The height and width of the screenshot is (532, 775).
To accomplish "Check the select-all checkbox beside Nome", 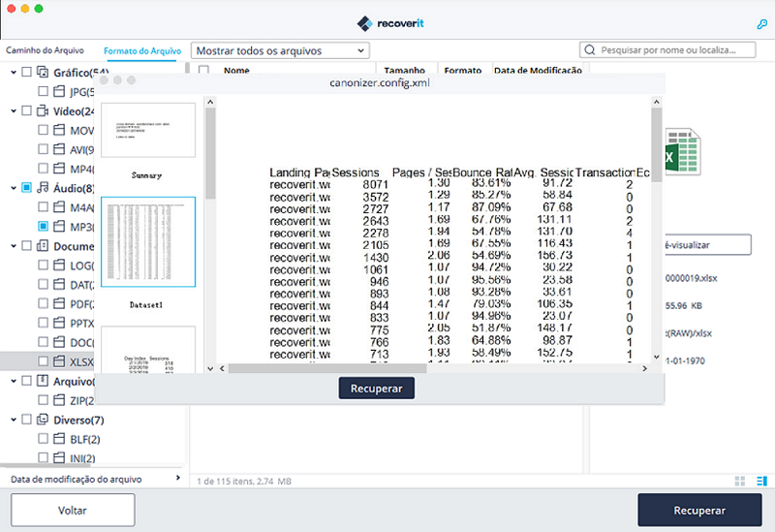I will coord(203,70).
